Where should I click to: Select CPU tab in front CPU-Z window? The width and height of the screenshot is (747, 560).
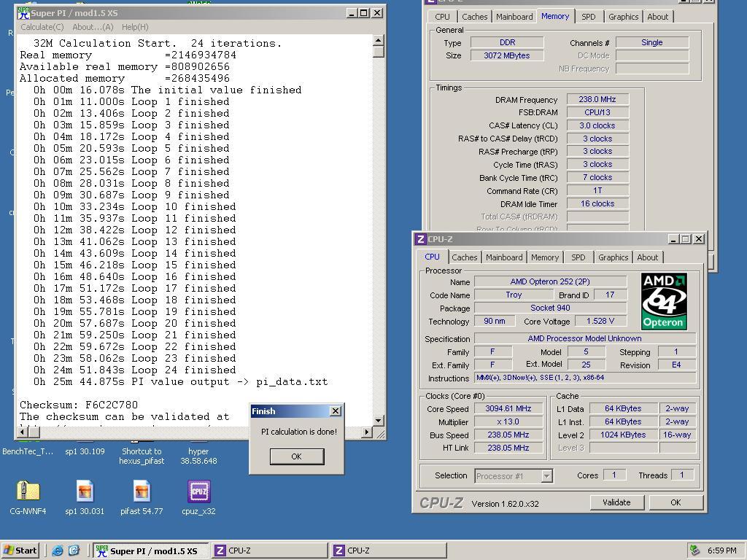432,256
